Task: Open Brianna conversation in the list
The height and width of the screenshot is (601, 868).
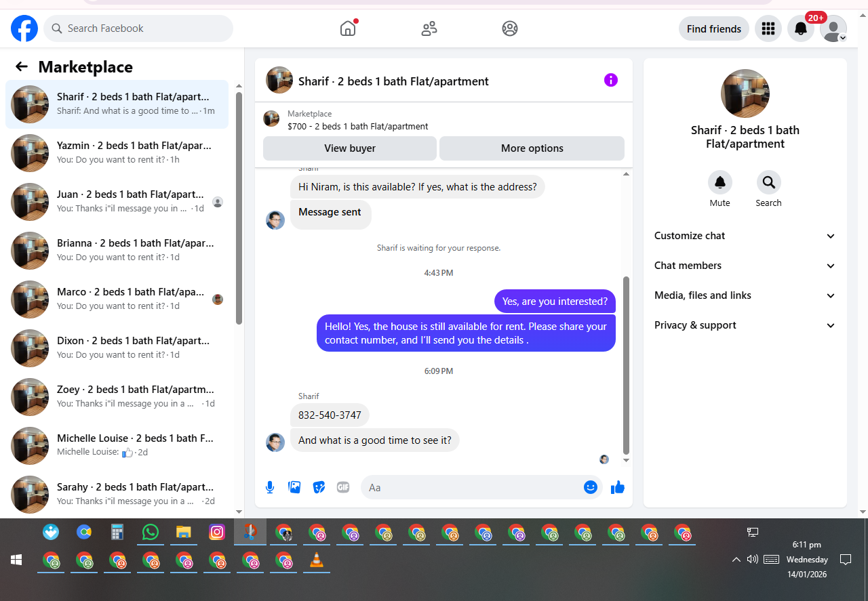Action: 117,251
